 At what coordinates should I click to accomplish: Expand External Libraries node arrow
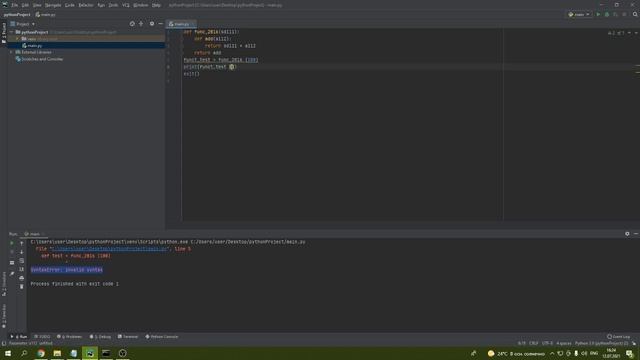click(x=11, y=52)
